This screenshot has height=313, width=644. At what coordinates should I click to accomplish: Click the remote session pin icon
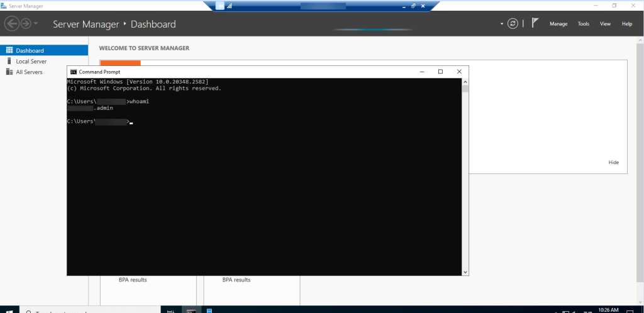click(x=221, y=6)
